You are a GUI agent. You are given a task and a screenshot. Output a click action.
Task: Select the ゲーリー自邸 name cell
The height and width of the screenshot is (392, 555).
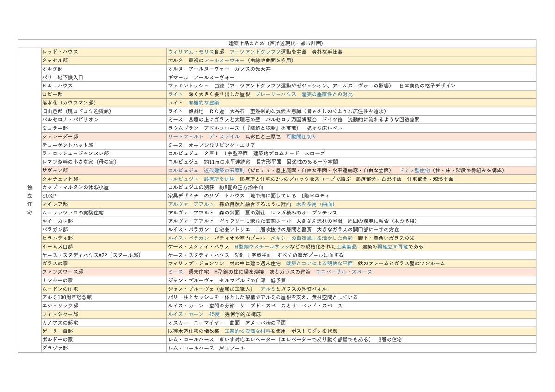[x=104, y=331]
